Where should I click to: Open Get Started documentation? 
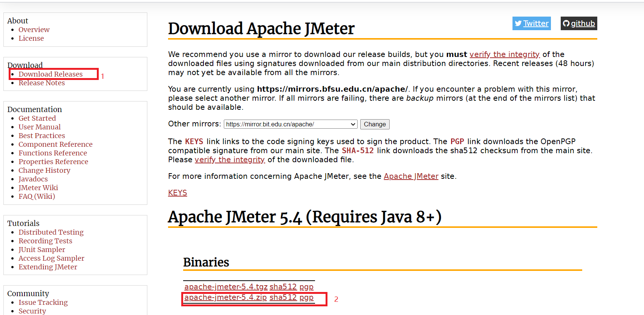pos(37,118)
